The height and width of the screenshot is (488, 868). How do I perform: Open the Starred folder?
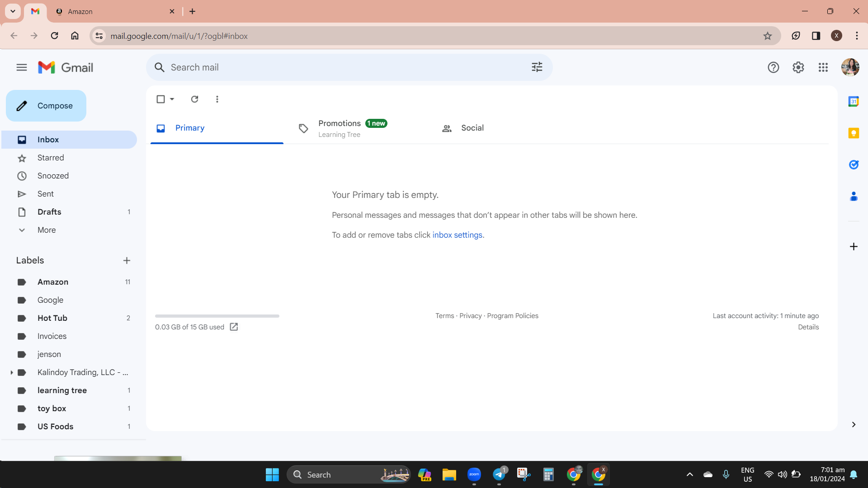(69, 158)
